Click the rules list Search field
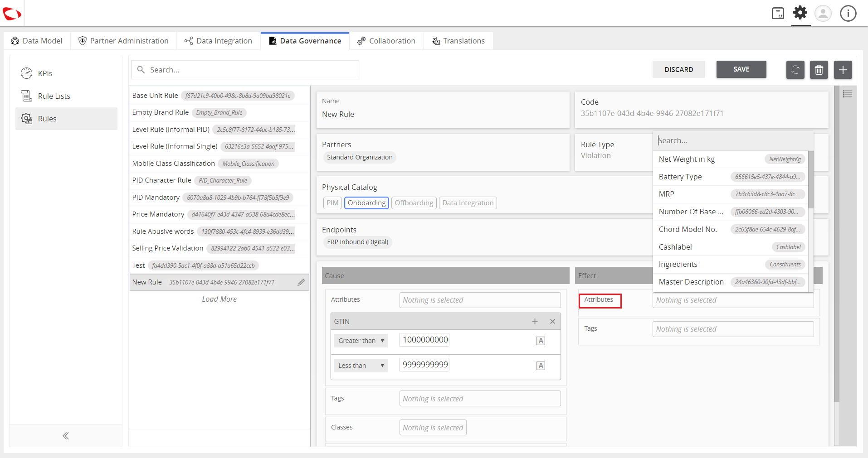 click(x=245, y=70)
